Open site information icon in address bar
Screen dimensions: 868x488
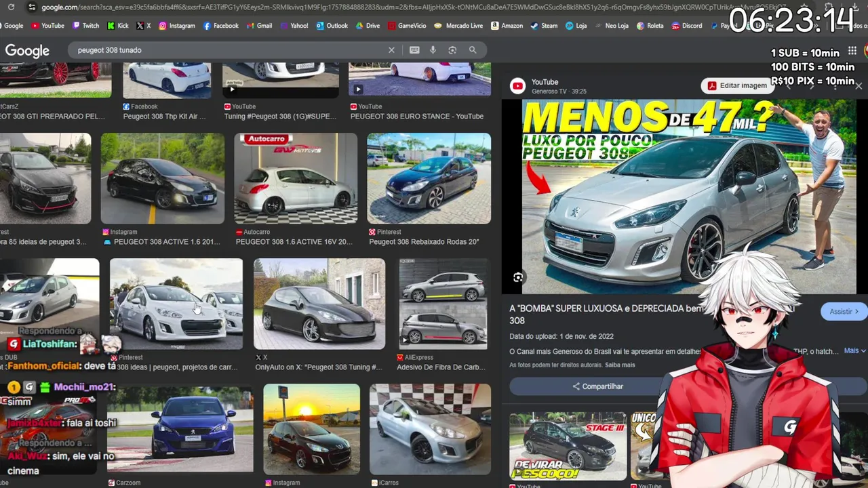click(31, 7)
